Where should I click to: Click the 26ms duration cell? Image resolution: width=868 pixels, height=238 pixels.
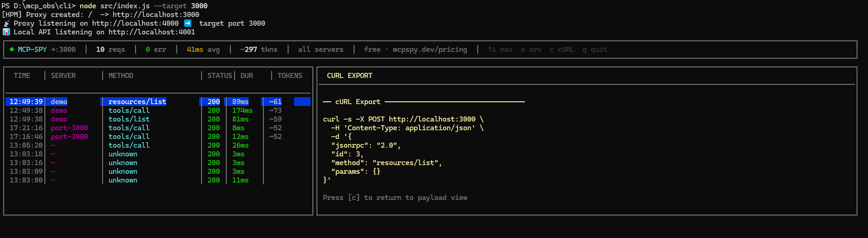[x=240, y=145]
